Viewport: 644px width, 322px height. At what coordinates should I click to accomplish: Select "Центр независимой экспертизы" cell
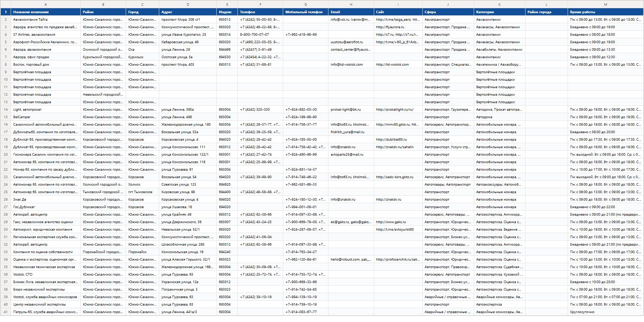tap(46, 305)
